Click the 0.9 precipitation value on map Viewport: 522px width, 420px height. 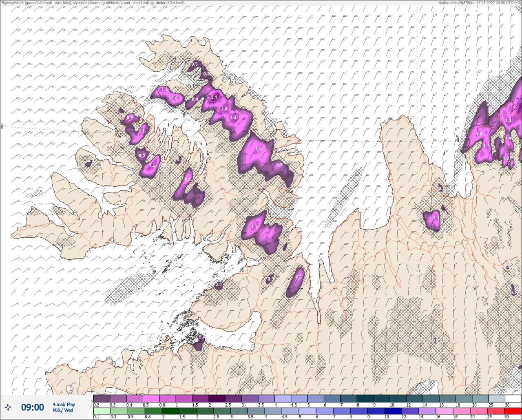pyautogui.click(x=130, y=117)
